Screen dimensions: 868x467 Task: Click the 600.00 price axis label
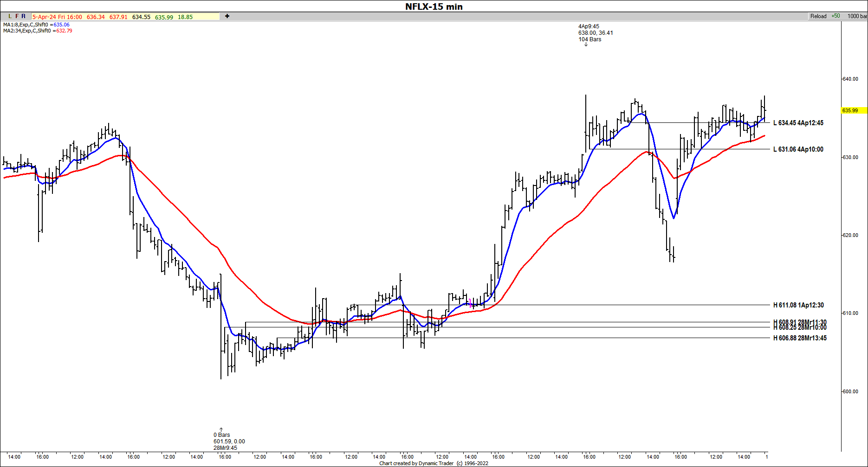click(x=850, y=391)
